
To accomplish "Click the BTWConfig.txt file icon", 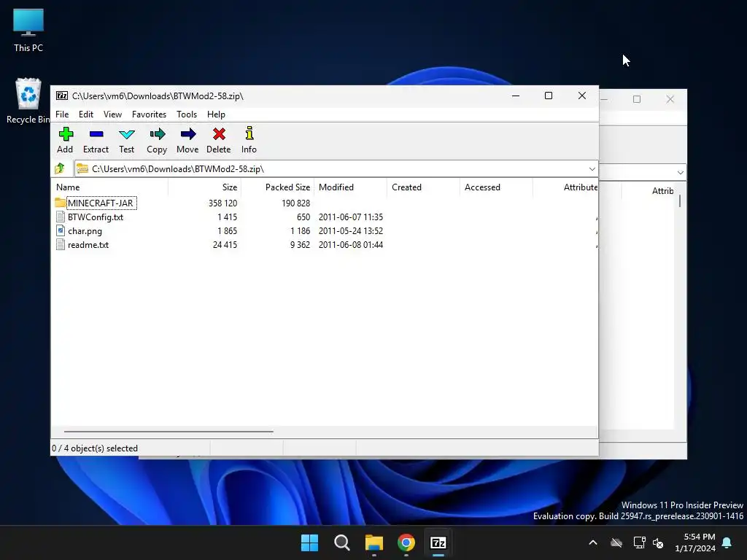I will (x=61, y=217).
